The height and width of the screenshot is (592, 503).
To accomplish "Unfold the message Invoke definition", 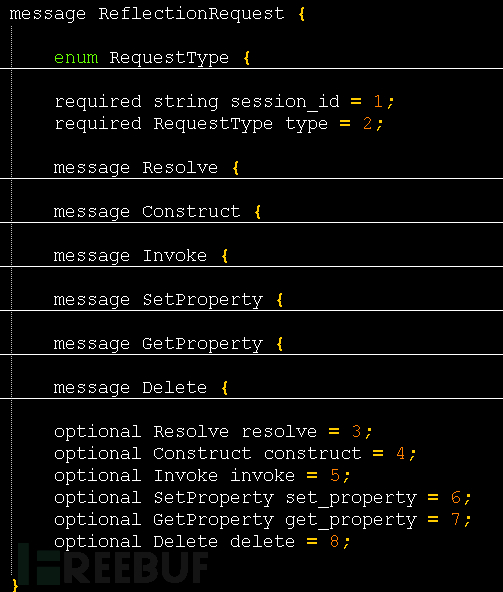I will pos(141,256).
